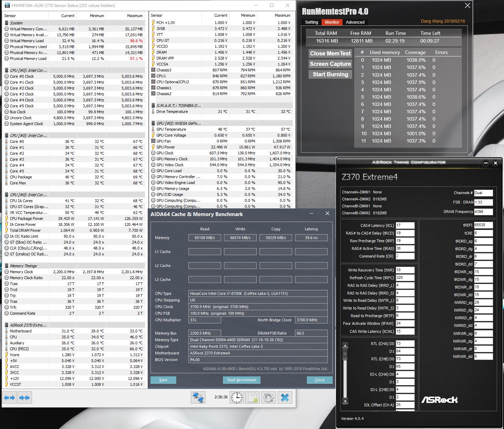Select the Total DRAM Power row
Screen dimensions: 504x429
[74, 230]
